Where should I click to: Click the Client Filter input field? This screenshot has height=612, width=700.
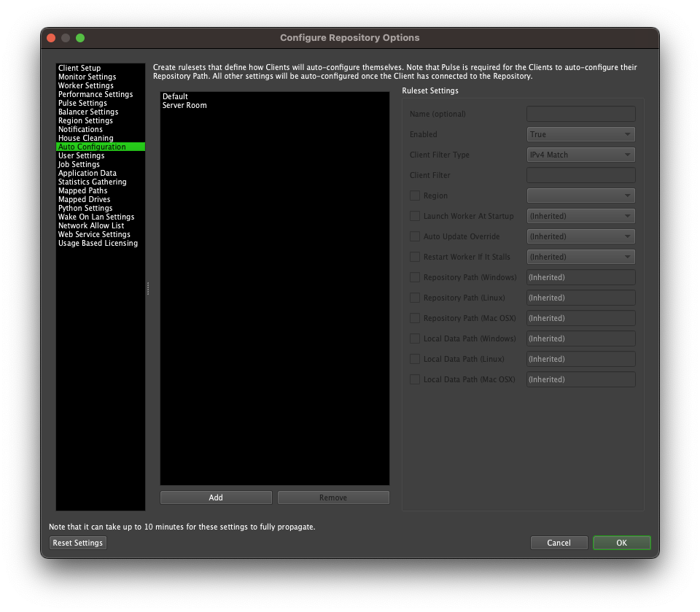coord(581,175)
